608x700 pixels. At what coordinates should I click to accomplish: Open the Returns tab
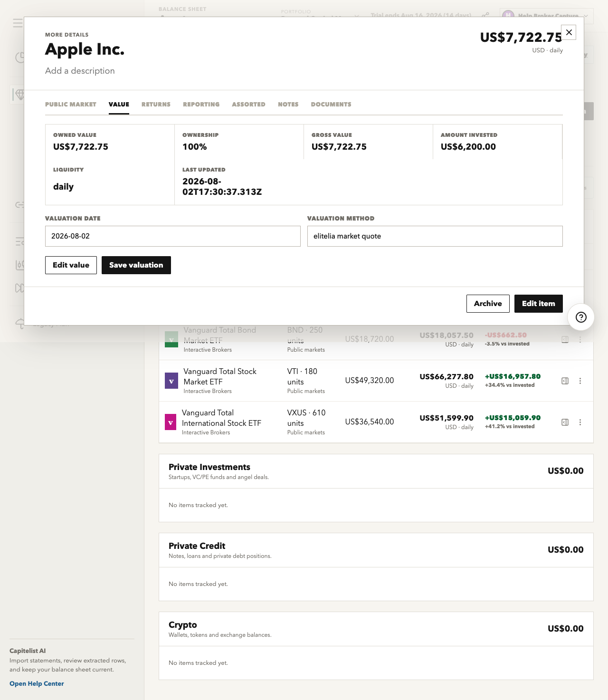(156, 105)
